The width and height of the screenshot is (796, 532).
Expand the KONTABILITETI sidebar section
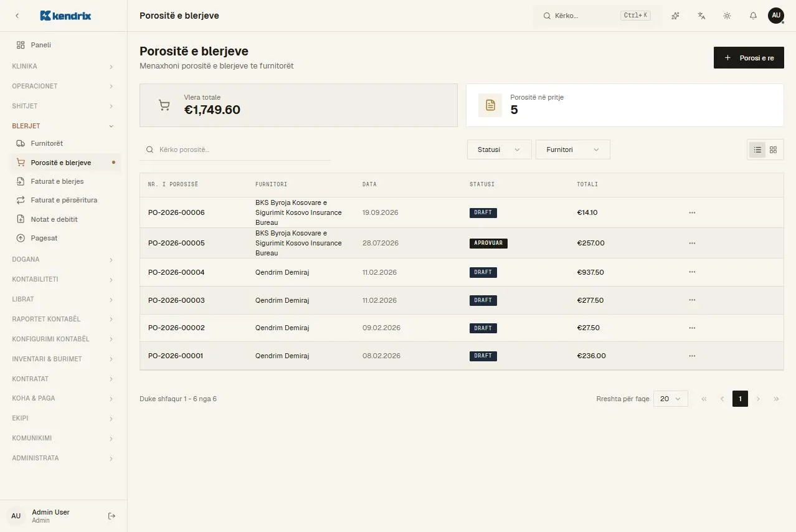click(x=64, y=279)
